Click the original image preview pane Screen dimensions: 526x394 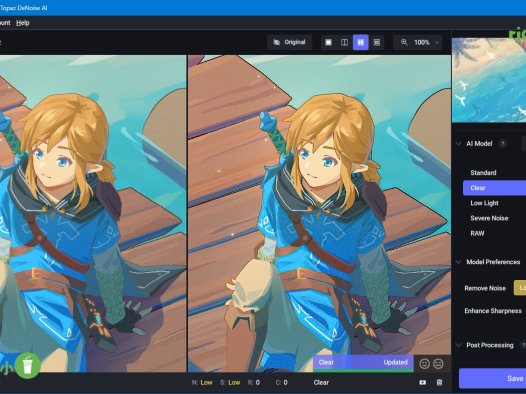93,214
